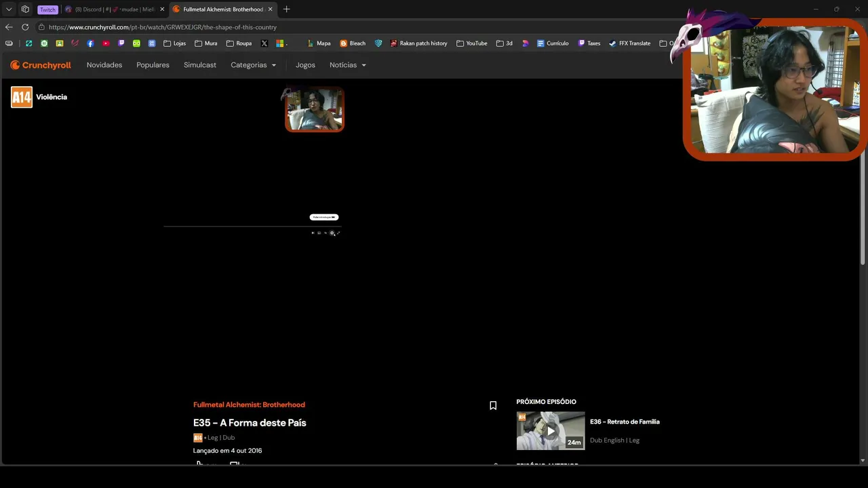Screen dimensions: 868x488
Task: Click the video progress bar
Action: coord(252,226)
